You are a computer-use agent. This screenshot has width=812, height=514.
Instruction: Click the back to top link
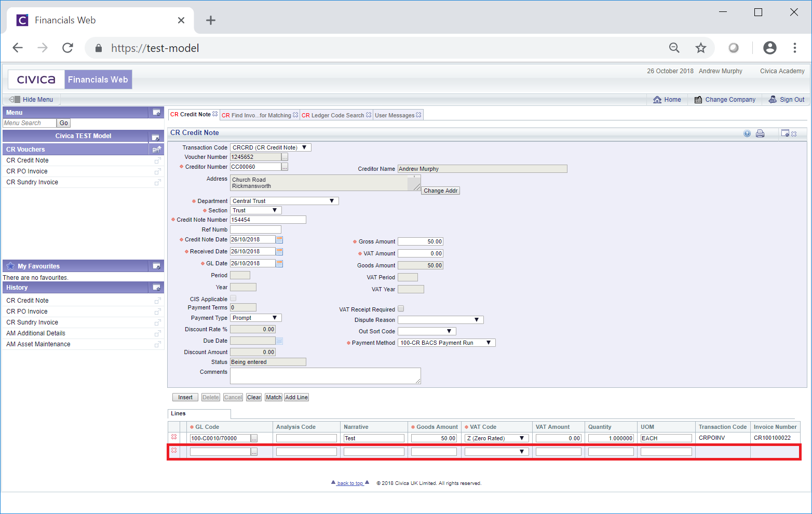pos(350,483)
